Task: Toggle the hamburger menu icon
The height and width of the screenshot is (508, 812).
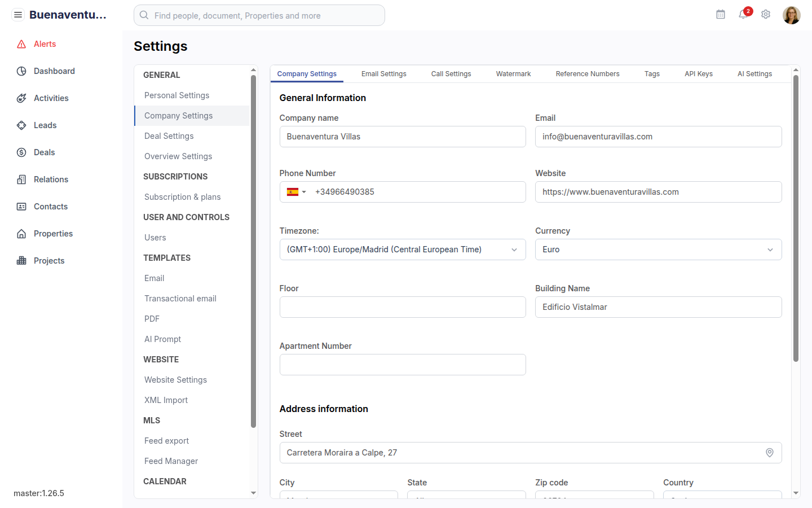Action: [18, 15]
